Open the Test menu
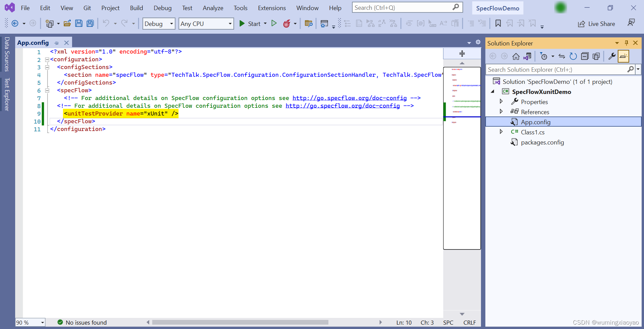644x329 pixels. pyautogui.click(x=187, y=8)
